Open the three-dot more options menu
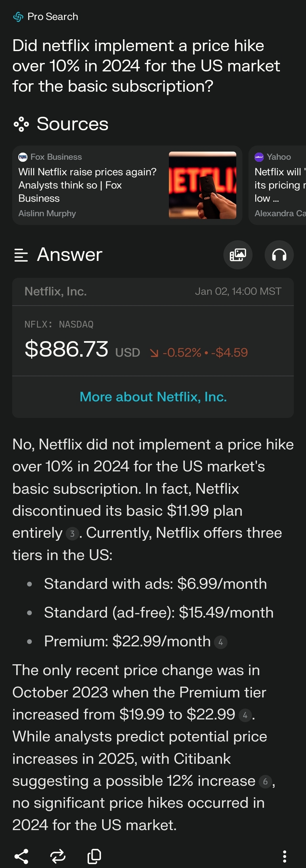Image resolution: width=306 pixels, height=868 pixels. (x=285, y=856)
